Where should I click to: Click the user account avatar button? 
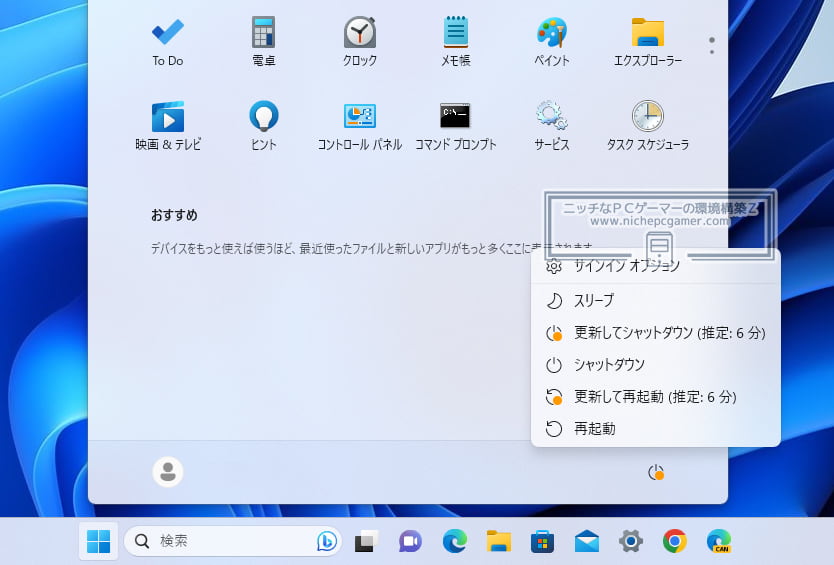pyautogui.click(x=168, y=472)
